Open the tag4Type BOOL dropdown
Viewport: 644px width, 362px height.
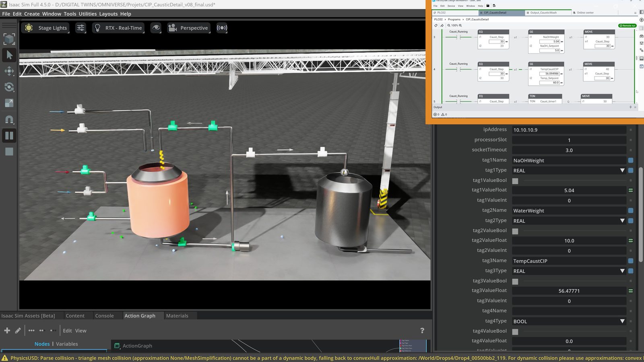point(569,321)
